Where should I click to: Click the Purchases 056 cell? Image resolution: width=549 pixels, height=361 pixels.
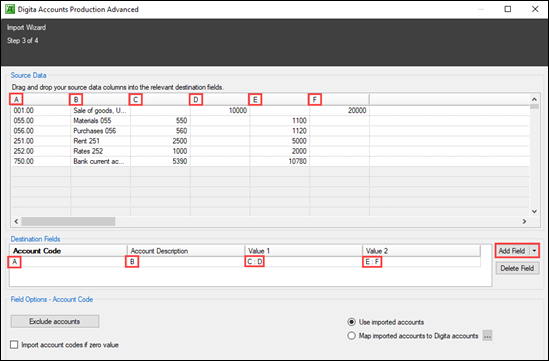coord(100,131)
